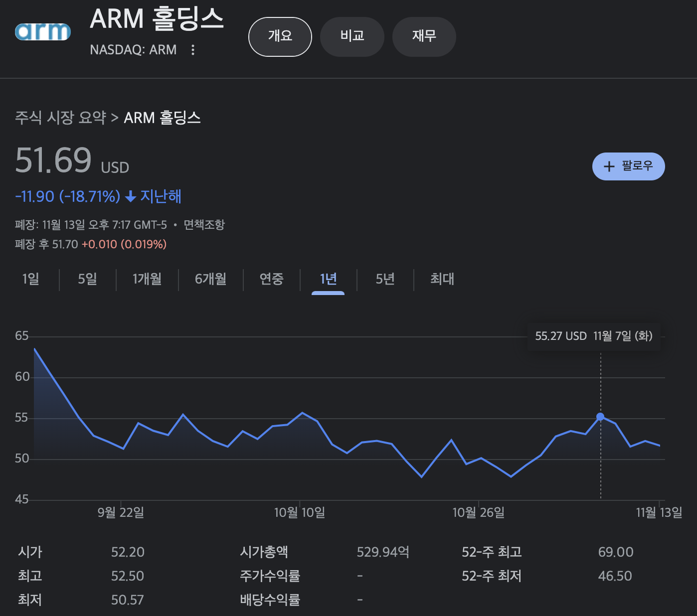The height and width of the screenshot is (616, 697).
Task: Click the down arrow change icon
Action: coord(131,197)
